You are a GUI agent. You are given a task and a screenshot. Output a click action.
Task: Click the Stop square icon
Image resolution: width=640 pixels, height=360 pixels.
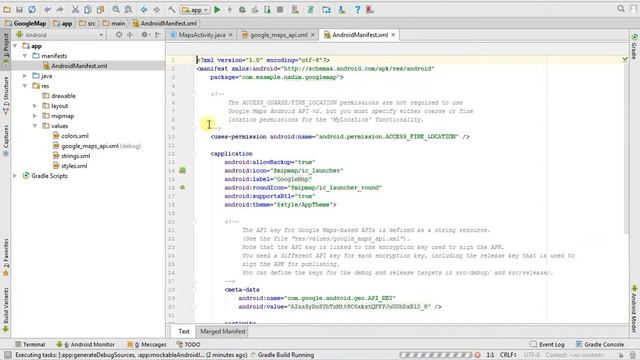click(280, 9)
